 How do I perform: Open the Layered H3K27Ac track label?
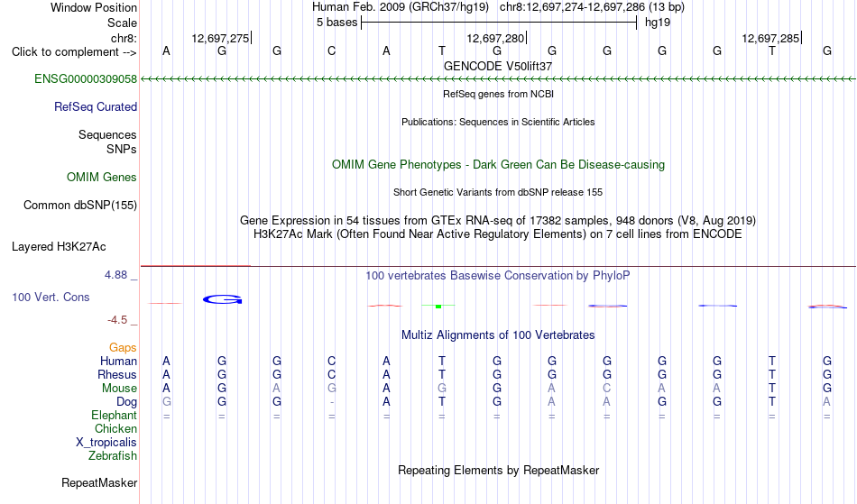pos(59,246)
